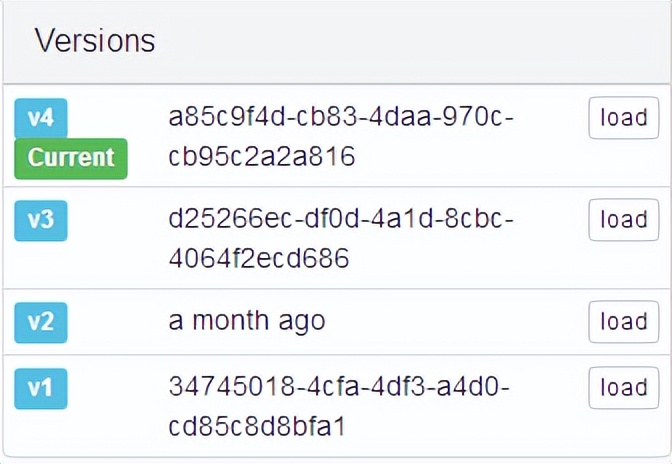672x464 pixels.
Task: Click the v3 version badge
Action: (x=41, y=220)
